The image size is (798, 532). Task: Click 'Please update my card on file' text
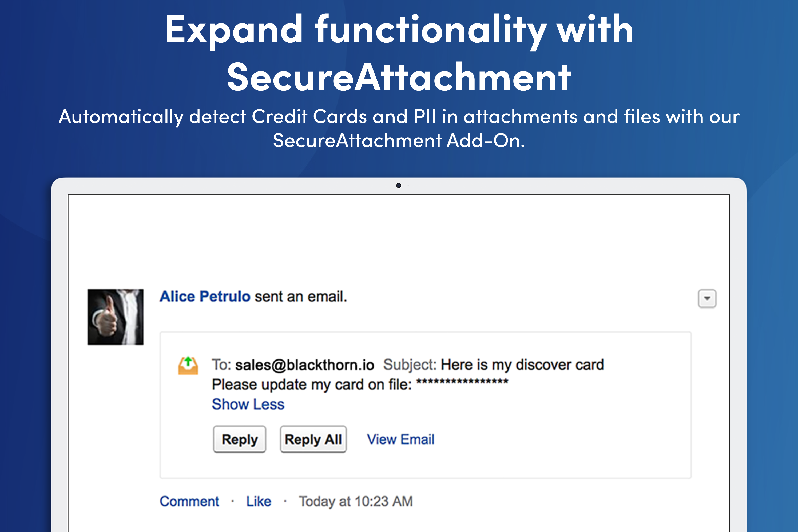312,385
